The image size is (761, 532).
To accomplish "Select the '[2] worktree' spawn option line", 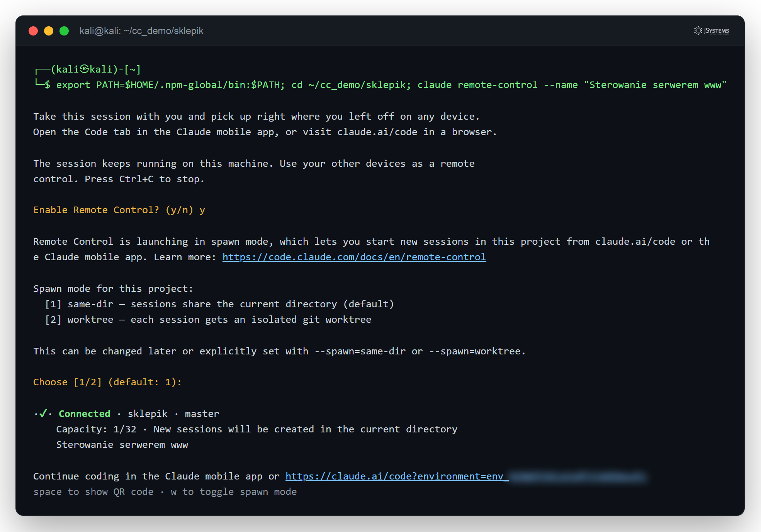I will (x=208, y=319).
